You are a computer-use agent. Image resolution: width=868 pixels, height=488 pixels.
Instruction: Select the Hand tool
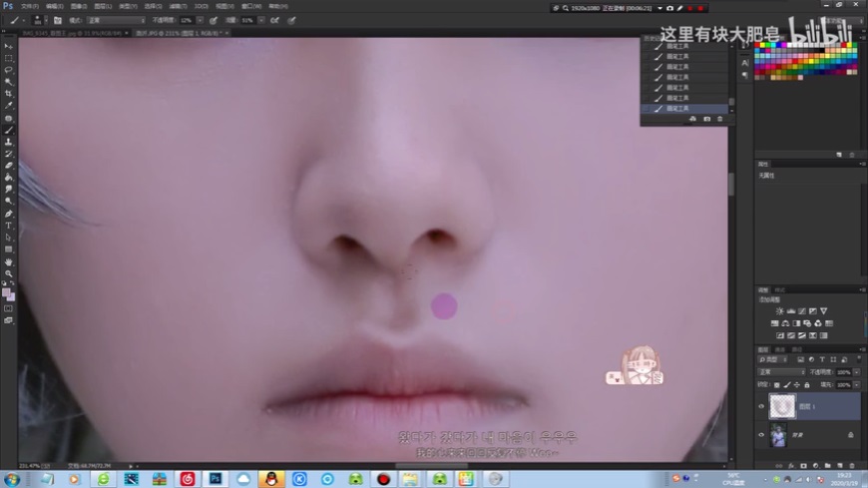pyautogui.click(x=8, y=262)
